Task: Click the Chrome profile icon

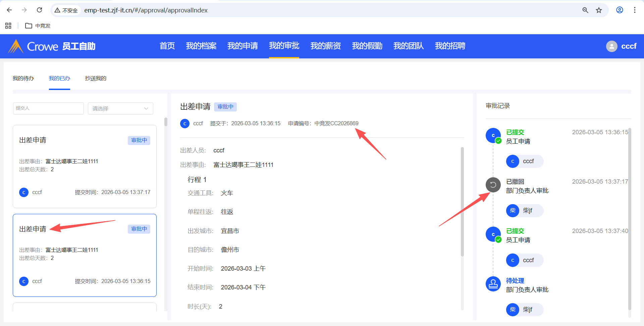Action: [x=620, y=10]
